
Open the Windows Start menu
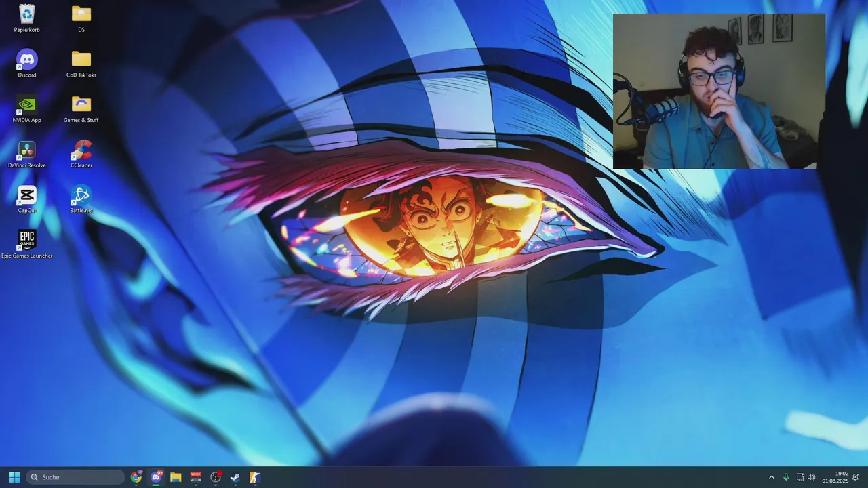(x=14, y=477)
